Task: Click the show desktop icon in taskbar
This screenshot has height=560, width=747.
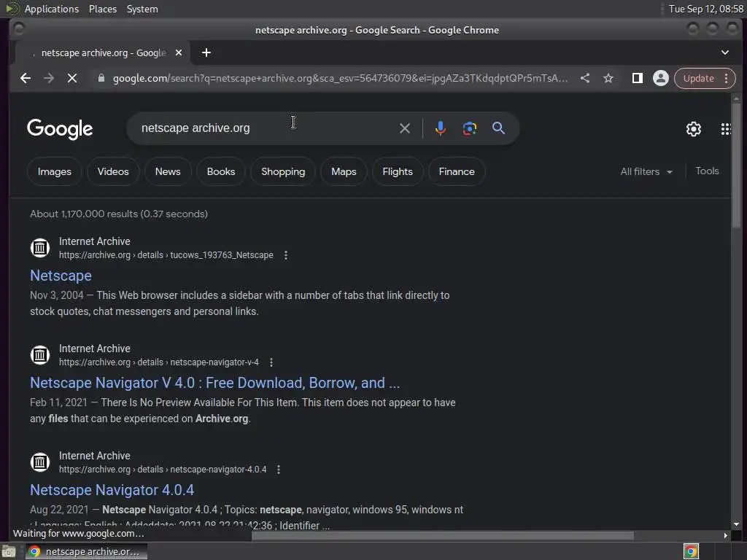Action: (x=9, y=551)
